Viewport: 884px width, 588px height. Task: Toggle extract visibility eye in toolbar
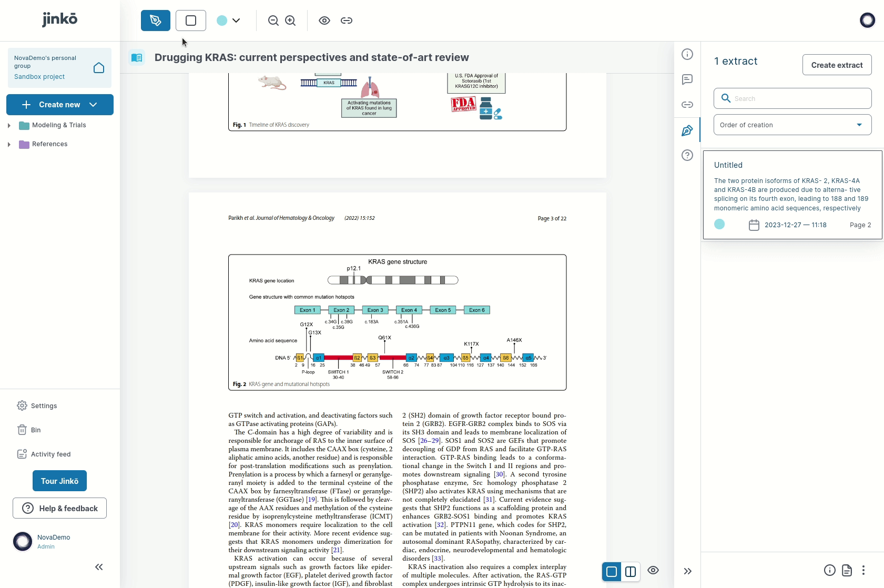324,21
